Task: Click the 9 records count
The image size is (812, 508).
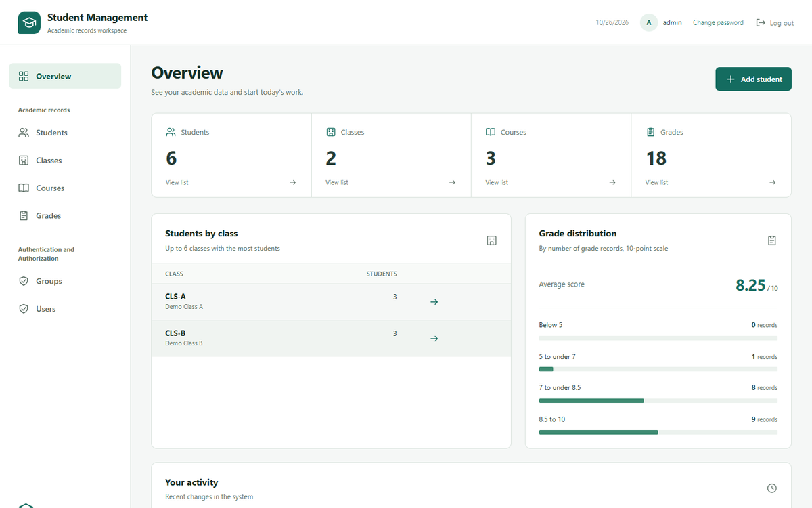Action: coord(765,419)
